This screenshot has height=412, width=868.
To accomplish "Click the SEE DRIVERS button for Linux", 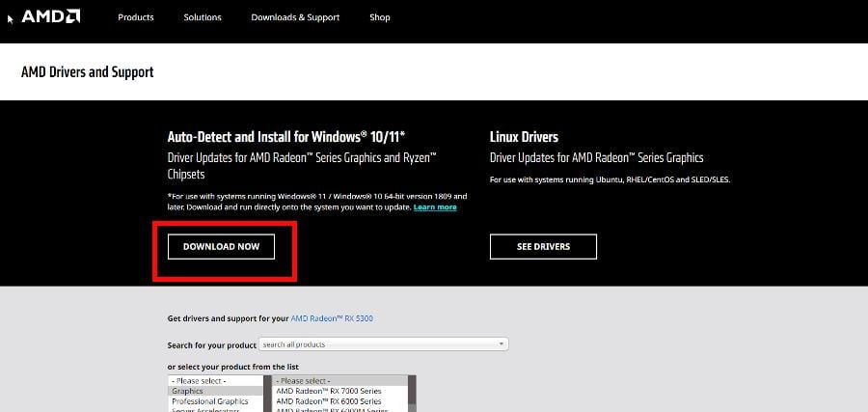I will coord(543,246).
